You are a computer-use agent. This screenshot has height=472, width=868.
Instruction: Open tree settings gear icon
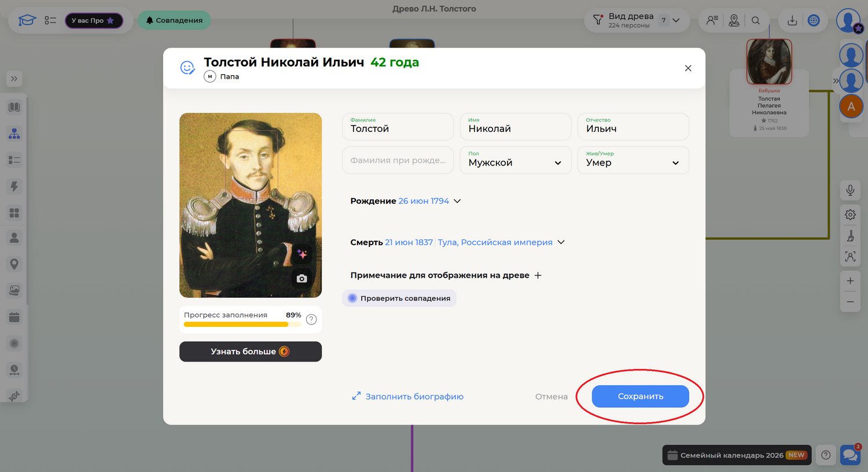[850, 215]
